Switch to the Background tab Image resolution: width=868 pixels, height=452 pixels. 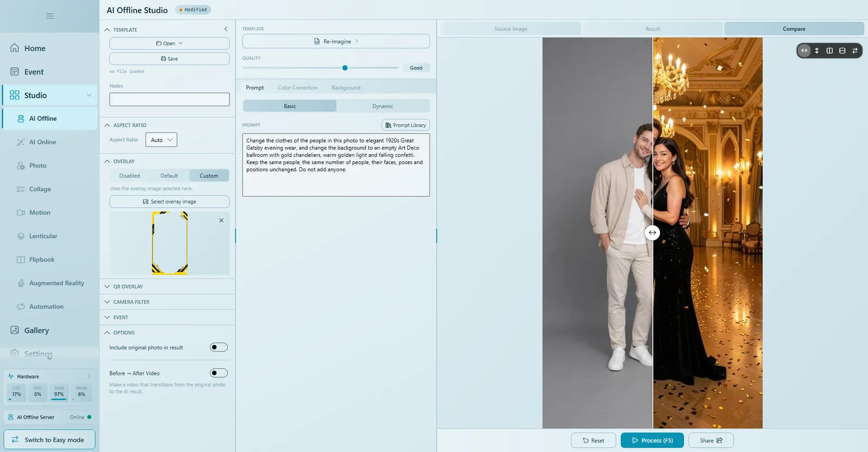point(346,88)
